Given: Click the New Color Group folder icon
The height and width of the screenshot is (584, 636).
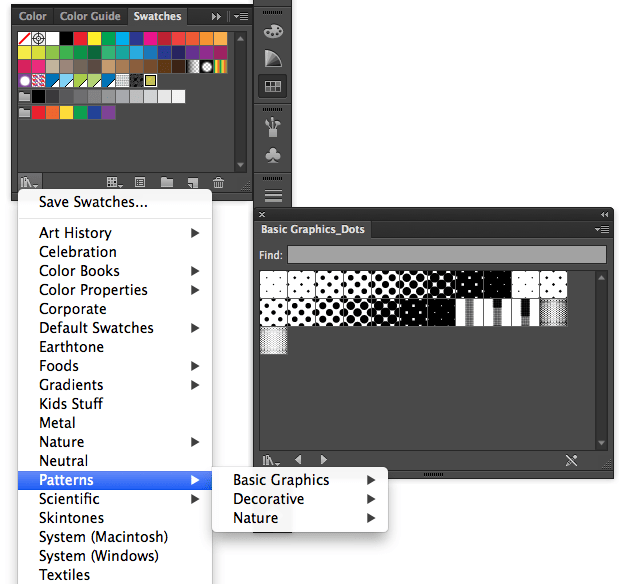Looking at the screenshot, I should click(x=166, y=182).
